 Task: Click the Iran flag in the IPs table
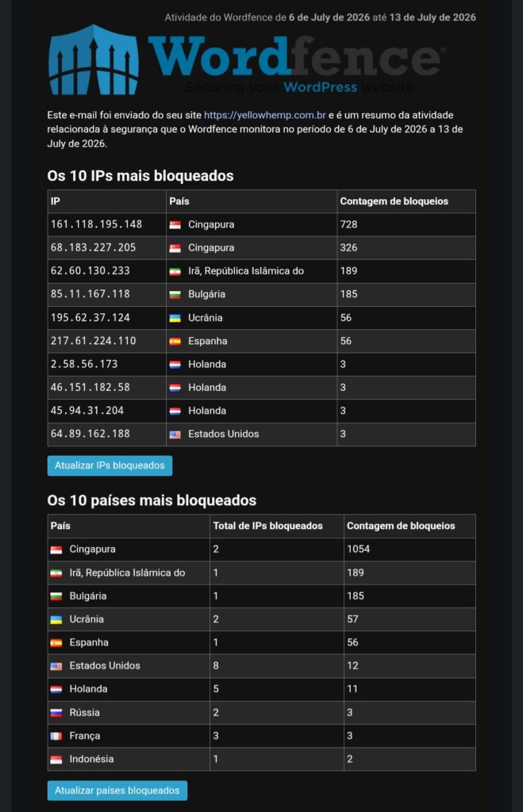[175, 271]
